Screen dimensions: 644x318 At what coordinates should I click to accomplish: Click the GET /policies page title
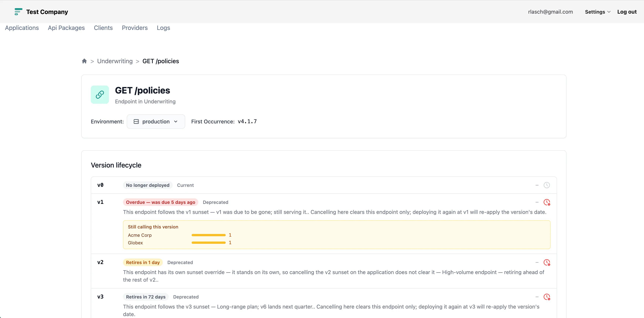[x=143, y=90]
